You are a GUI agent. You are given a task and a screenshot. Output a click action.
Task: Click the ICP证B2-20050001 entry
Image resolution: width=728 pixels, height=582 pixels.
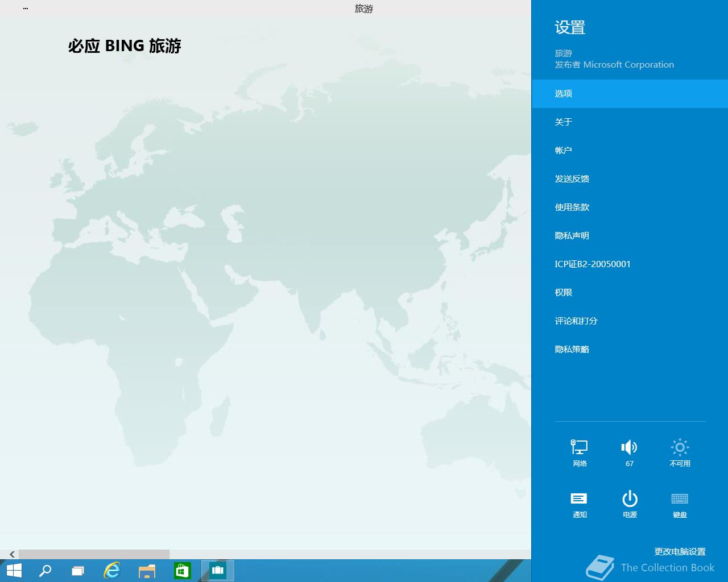[x=630, y=264]
